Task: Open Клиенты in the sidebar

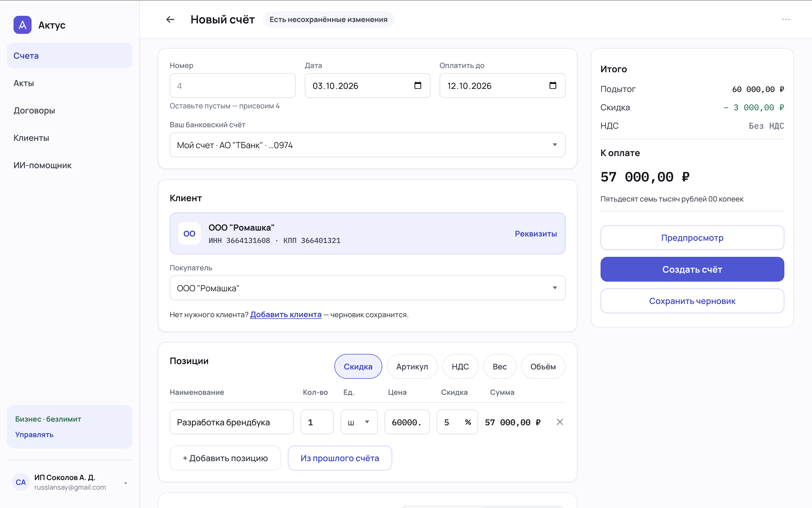Action: (x=69, y=138)
